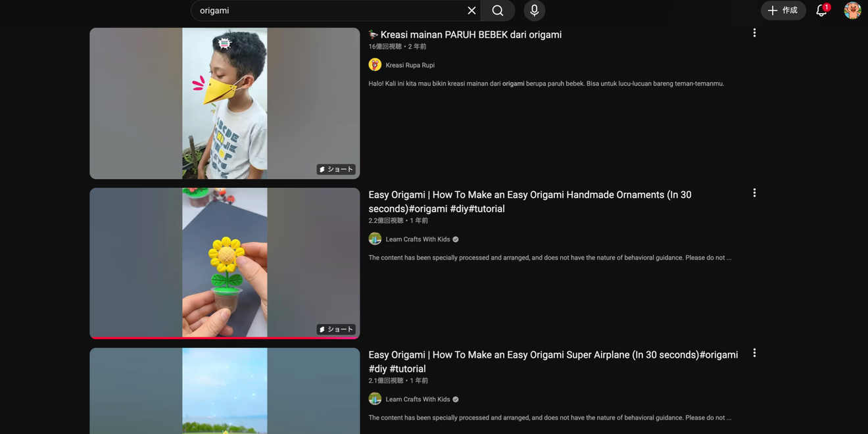The width and height of the screenshot is (868, 434).
Task: Clear the origami search text
Action: pos(471,11)
